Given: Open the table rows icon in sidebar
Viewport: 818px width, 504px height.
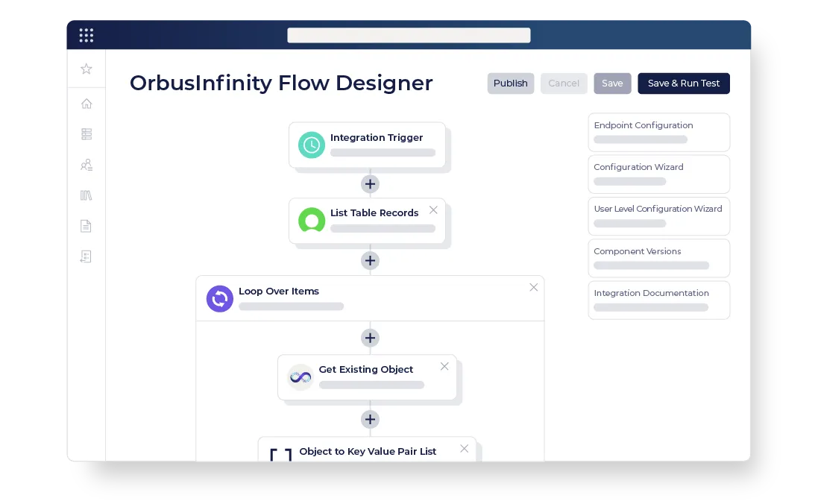Looking at the screenshot, I should tap(86, 134).
